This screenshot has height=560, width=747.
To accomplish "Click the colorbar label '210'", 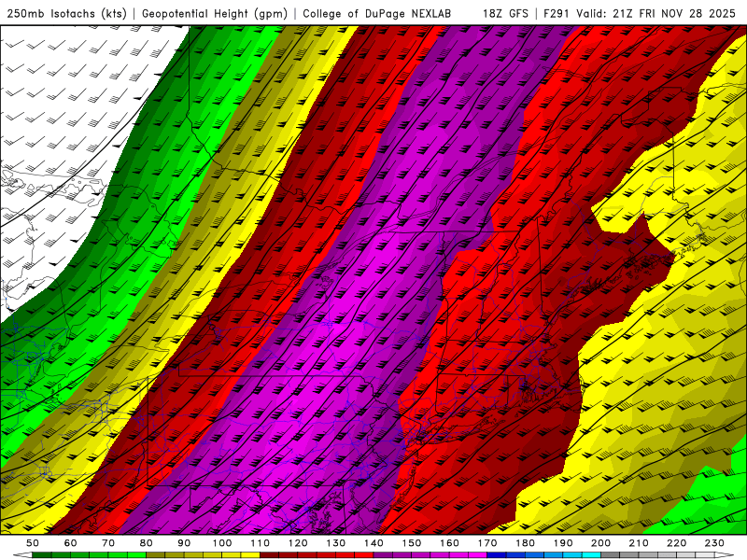I will pyautogui.click(x=639, y=543).
